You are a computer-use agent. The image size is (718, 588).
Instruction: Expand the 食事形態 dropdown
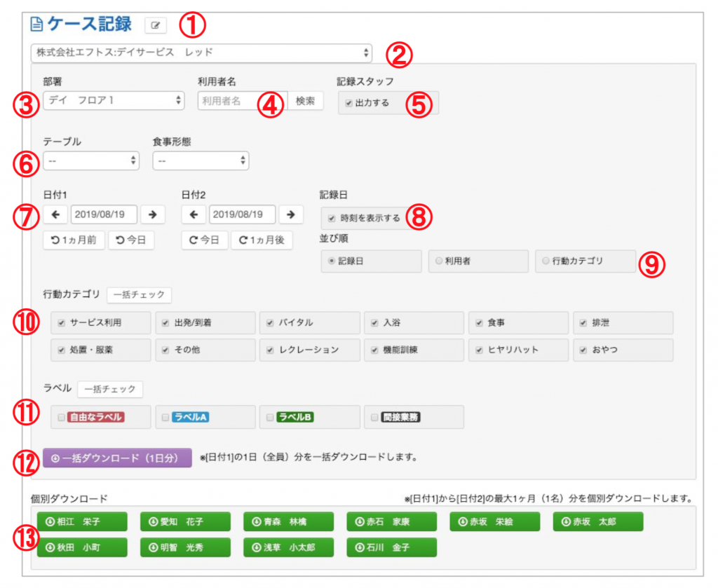pyautogui.click(x=201, y=161)
